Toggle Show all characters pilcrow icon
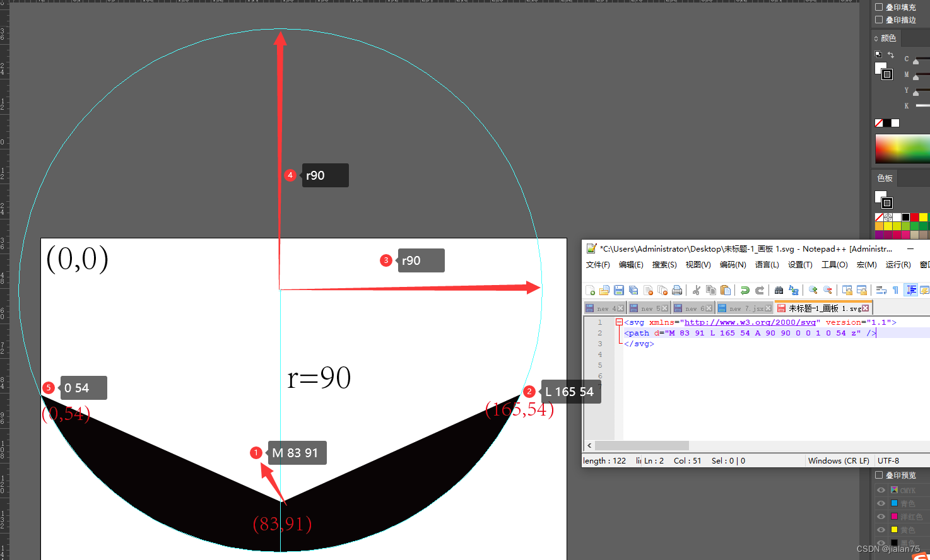This screenshot has height=560, width=930. point(895,290)
